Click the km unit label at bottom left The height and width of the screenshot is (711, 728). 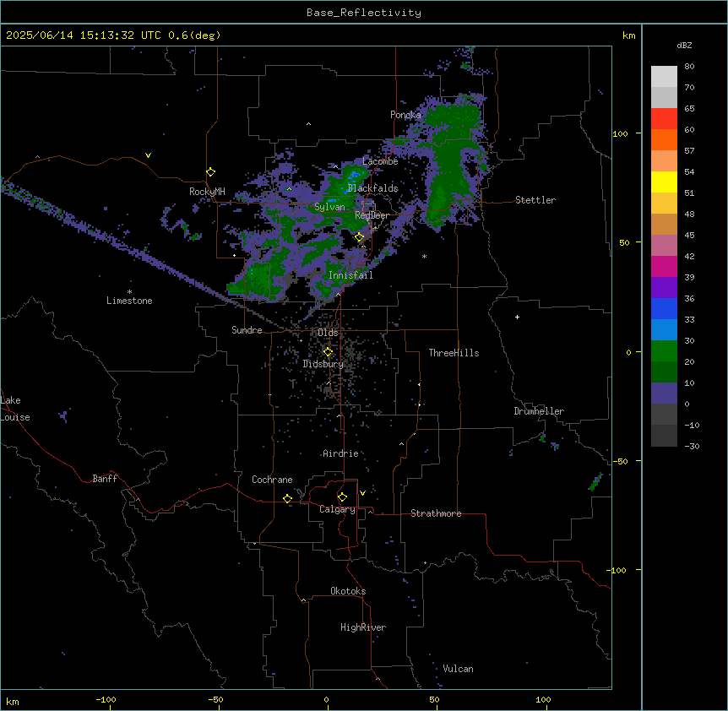pos(12,701)
